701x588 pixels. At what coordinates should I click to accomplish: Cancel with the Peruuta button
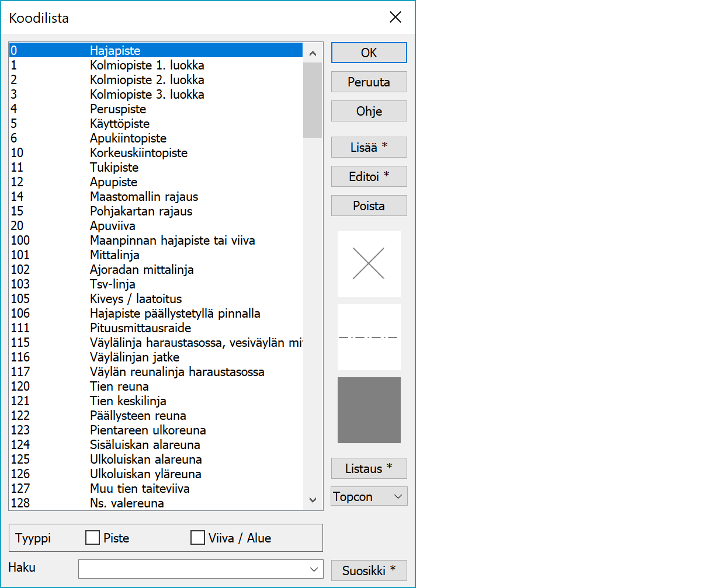[369, 82]
